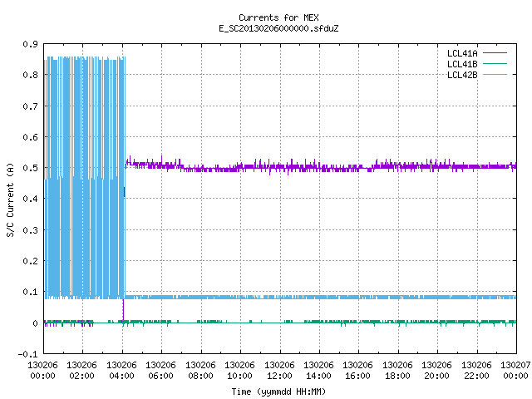Image resolution: width=532 pixels, height=399 pixels.
Task: Click the y-axis value 0.5
Action: click(30, 168)
